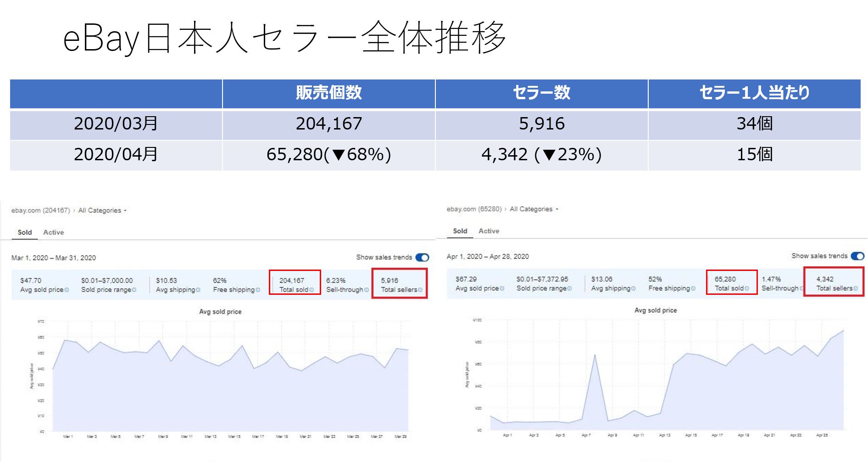The width and height of the screenshot is (868, 462).
Task: Toggle Show sales trends in March panel
Action: click(422, 257)
